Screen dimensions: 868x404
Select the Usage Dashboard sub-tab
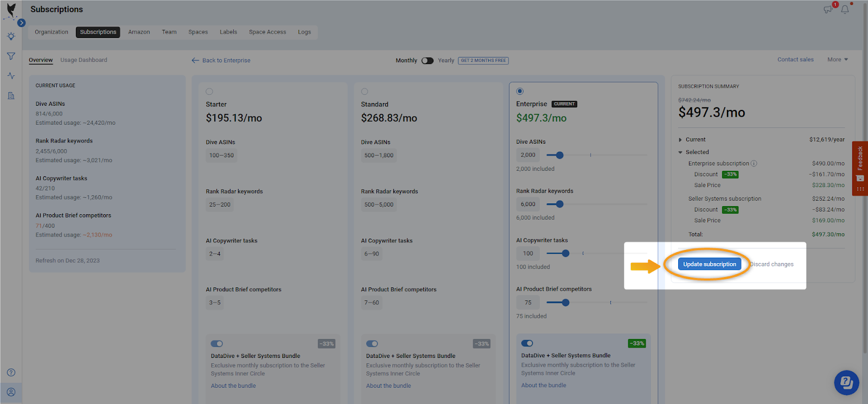[84, 60]
